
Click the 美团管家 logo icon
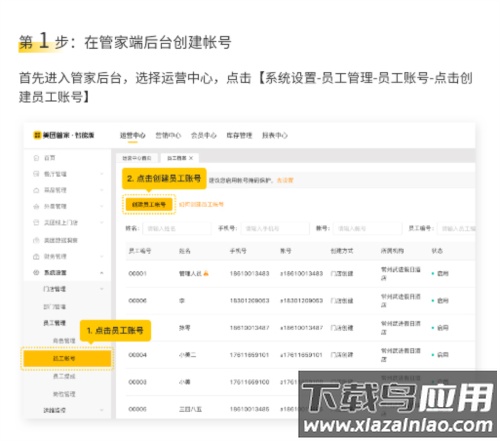tap(37, 135)
